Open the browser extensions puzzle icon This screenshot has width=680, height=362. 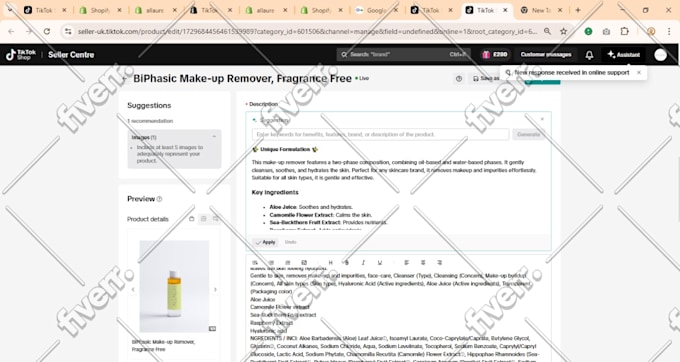click(x=624, y=31)
